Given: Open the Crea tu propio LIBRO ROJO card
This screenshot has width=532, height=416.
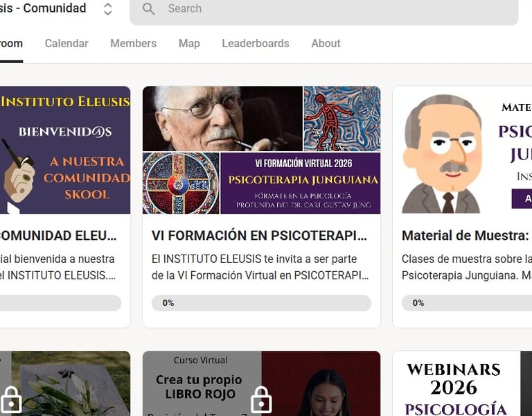Looking at the screenshot, I should 261,383.
